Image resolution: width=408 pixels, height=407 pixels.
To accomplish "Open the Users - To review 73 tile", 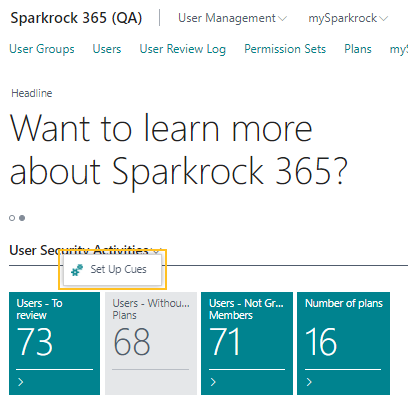I will tap(54, 343).
